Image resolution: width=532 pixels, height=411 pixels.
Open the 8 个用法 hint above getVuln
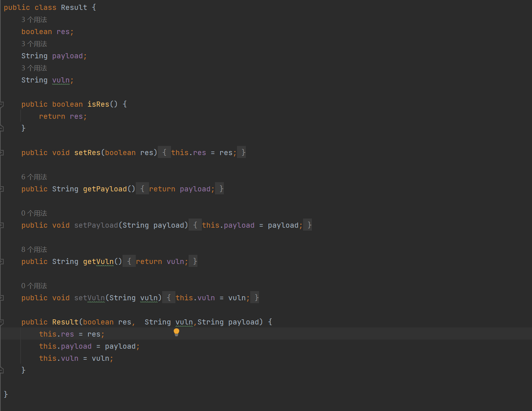click(x=34, y=250)
